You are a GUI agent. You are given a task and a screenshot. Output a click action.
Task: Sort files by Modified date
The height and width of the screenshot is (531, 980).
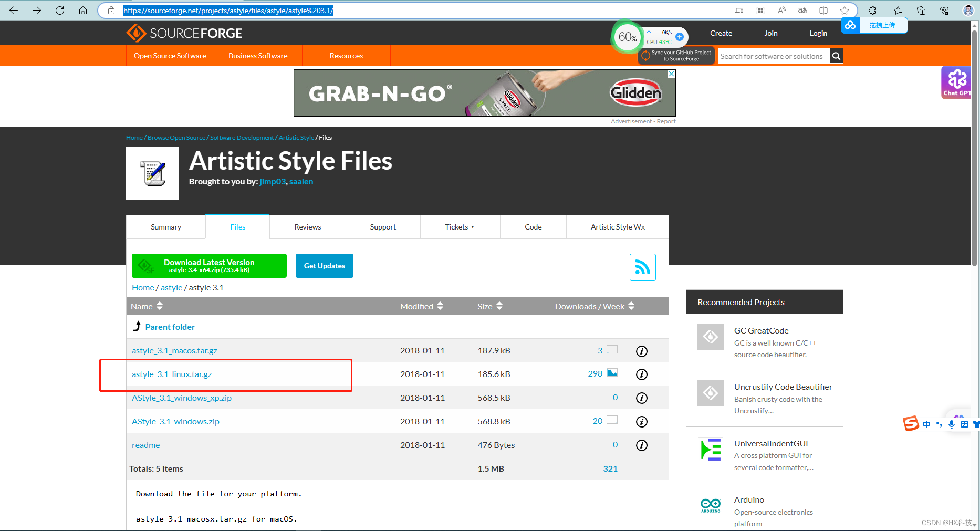[422, 306]
